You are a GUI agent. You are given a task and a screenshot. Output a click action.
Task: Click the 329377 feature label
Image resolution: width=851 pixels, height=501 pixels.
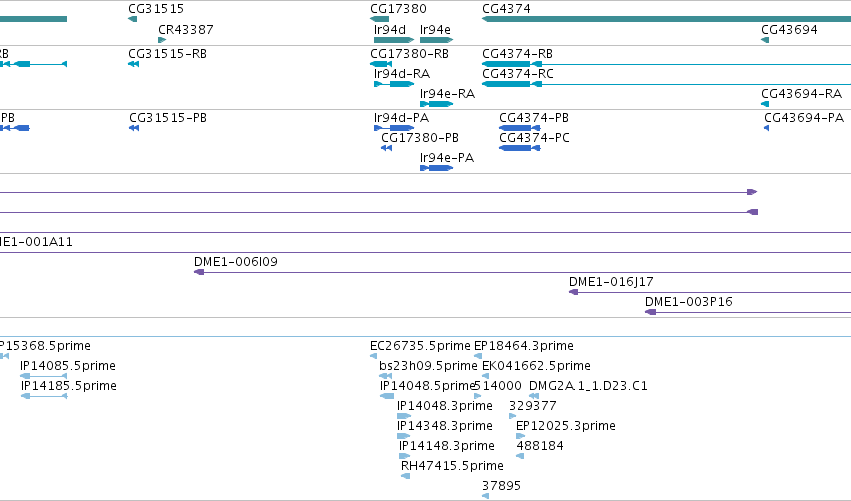(x=532, y=406)
